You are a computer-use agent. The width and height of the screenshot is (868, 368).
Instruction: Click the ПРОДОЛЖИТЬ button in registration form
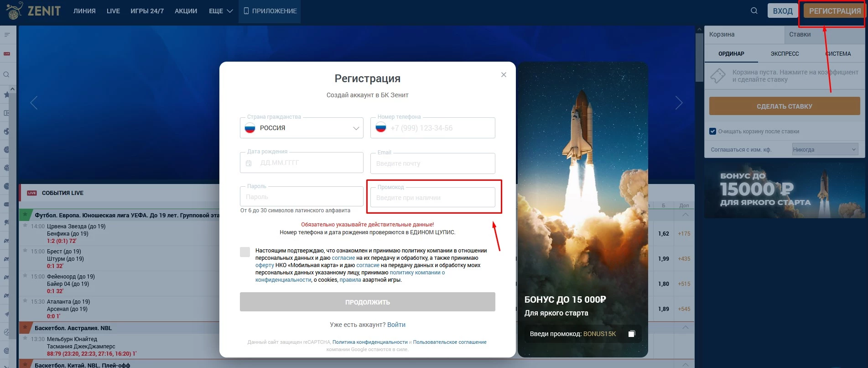tap(368, 302)
